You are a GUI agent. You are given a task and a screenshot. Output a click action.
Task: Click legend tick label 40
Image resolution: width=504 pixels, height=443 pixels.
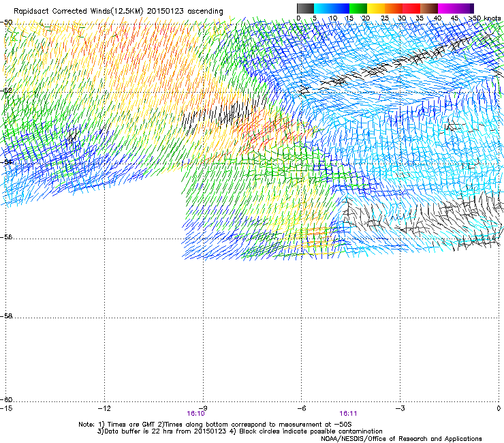pos(438,18)
